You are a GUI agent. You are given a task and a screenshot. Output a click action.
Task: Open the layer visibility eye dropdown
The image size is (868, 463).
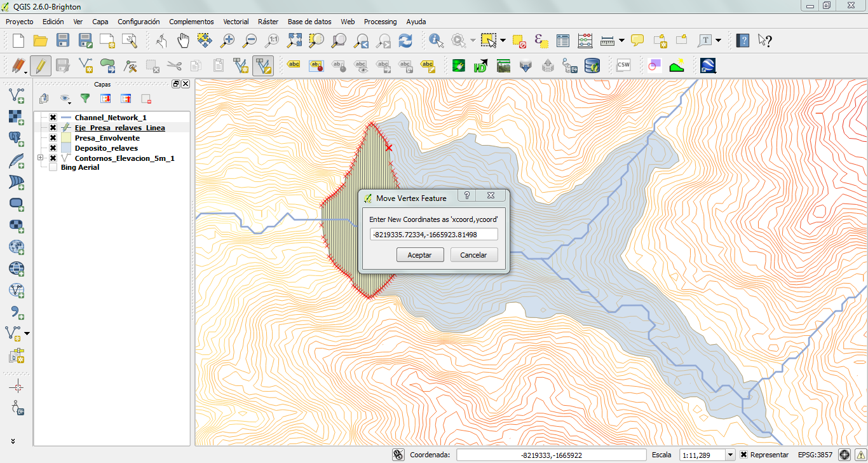[x=65, y=99]
